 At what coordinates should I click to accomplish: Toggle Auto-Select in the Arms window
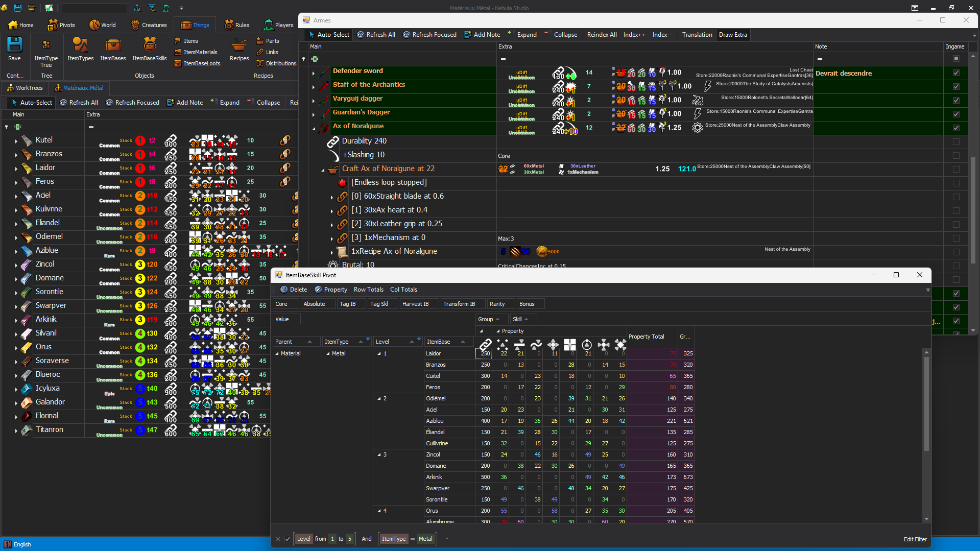click(x=329, y=35)
